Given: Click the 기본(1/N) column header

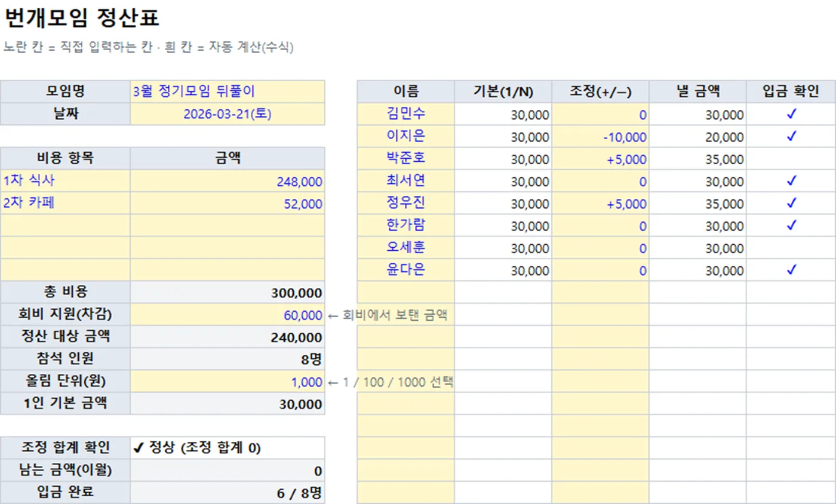Looking at the screenshot, I should click(x=503, y=92).
